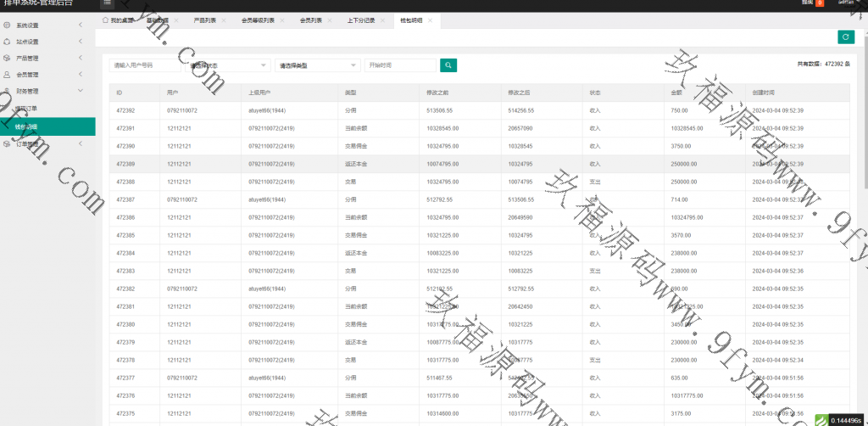The height and width of the screenshot is (426, 868).
Task: Click the 产品管理 cube icon in sidebar
Action: (8, 59)
